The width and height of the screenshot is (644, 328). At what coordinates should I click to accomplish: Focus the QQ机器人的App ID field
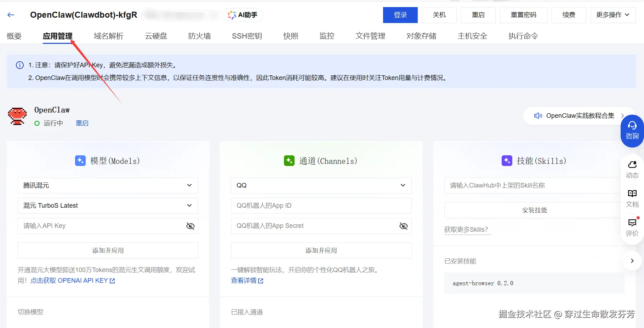321,206
